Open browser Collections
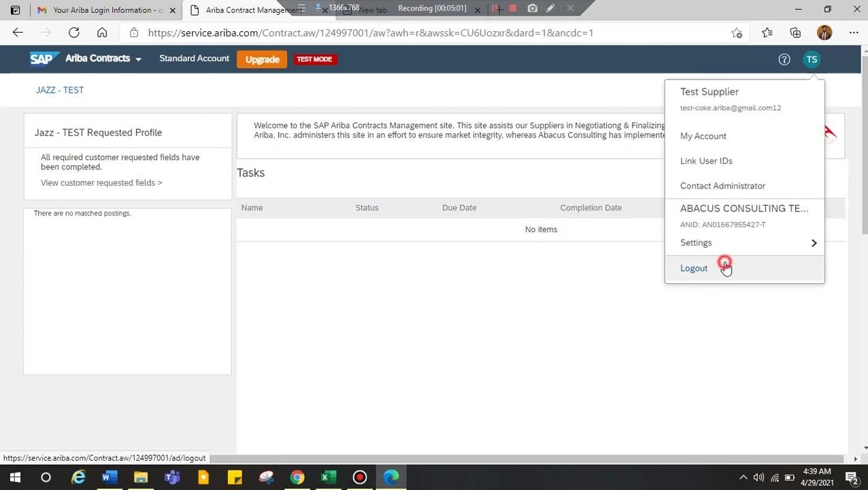The width and height of the screenshot is (868, 490). (795, 33)
